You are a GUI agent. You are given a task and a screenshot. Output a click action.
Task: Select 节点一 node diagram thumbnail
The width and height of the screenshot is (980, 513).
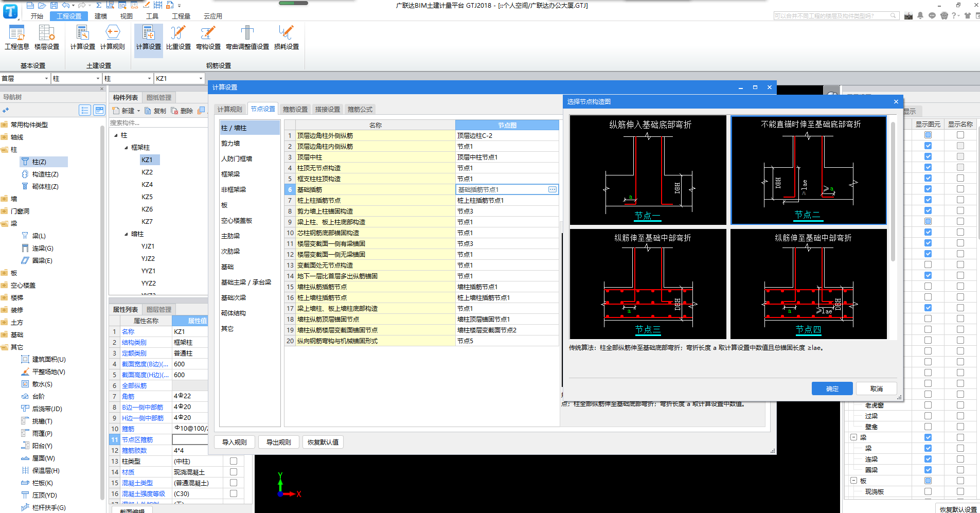[x=648, y=170]
